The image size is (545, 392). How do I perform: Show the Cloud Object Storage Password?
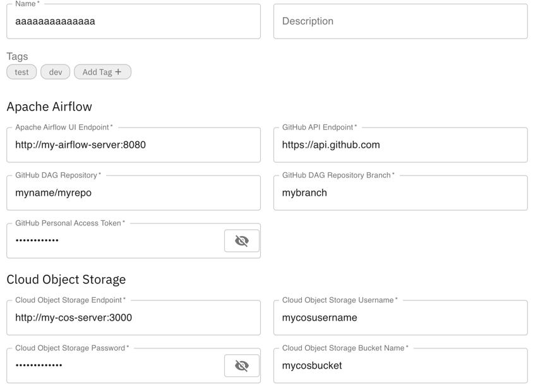tap(242, 365)
